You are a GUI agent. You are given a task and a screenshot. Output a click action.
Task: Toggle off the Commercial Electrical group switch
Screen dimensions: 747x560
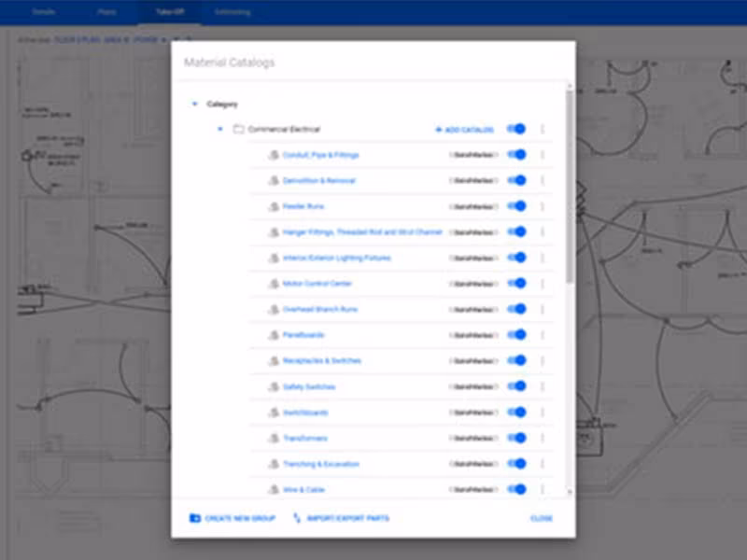click(516, 129)
